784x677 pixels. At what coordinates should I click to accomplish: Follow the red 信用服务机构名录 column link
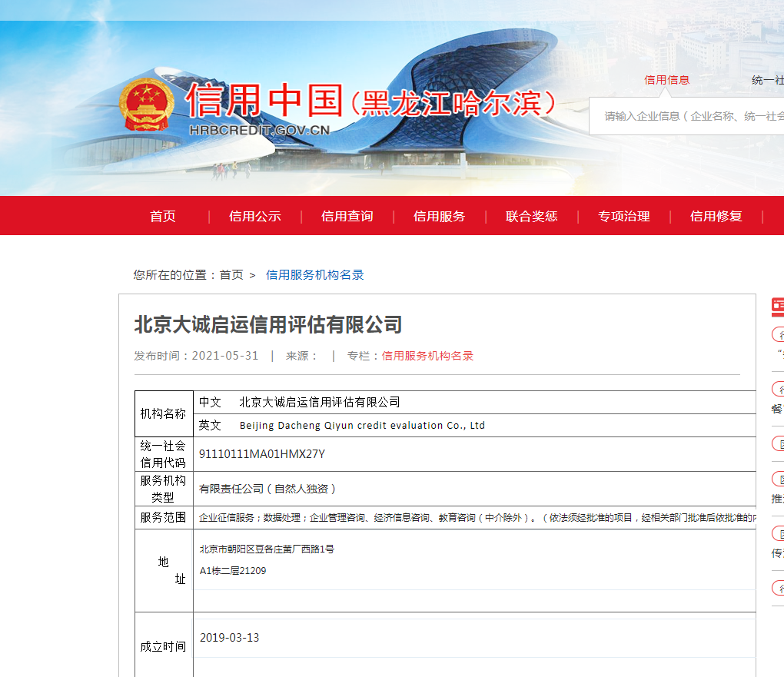(427, 356)
